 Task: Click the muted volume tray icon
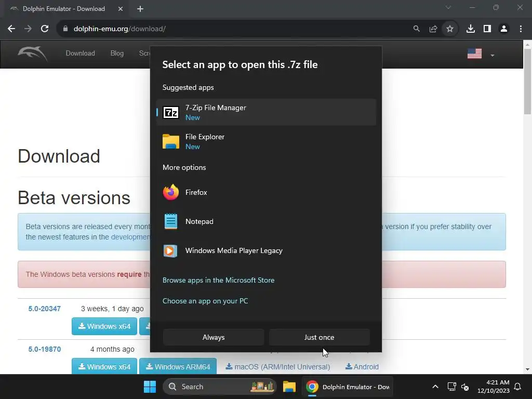(x=465, y=387)
